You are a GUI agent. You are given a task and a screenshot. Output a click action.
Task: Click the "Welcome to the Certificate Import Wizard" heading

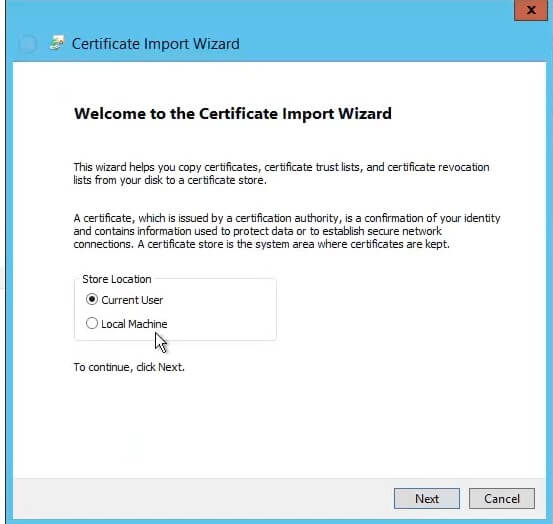click(233, 114)
